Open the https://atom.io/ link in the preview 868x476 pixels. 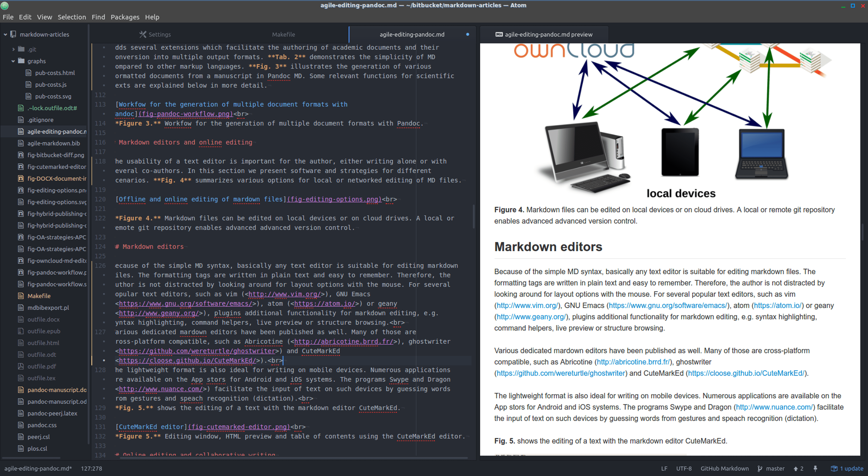tap(777, 305)
